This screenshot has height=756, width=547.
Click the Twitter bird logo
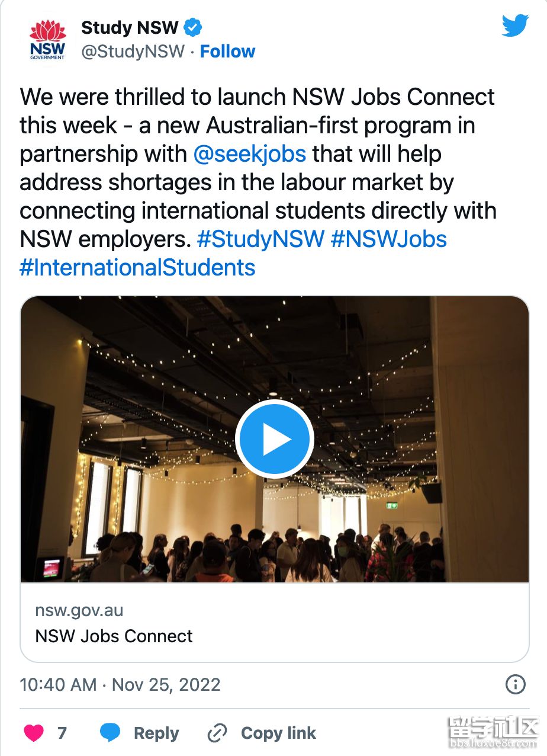point(515,26)
